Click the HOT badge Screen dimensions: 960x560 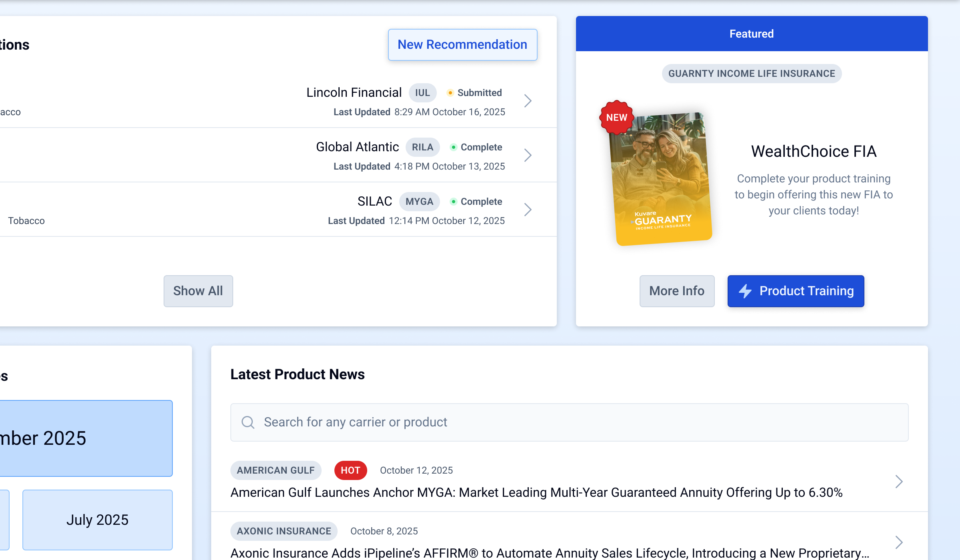pyautogui.click(x=350, y=470)
